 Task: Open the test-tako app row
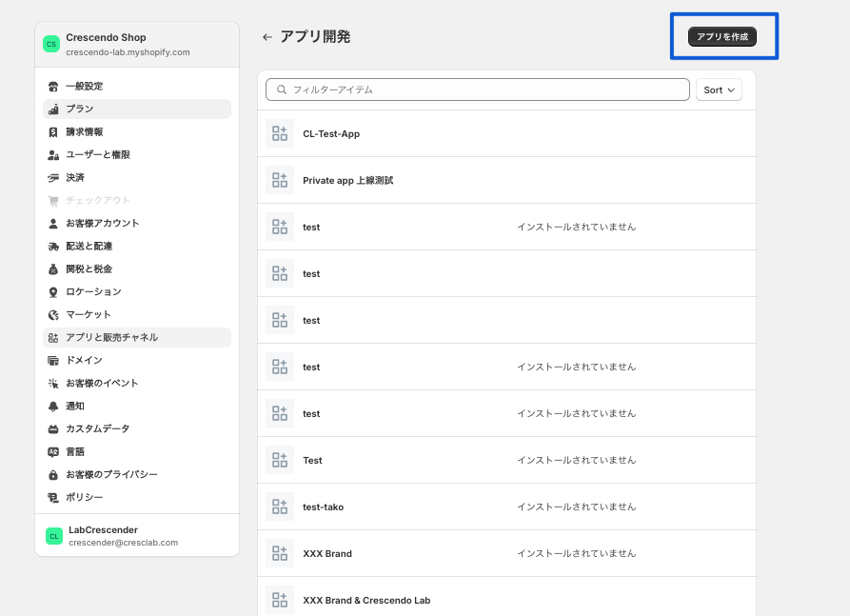click(x=323, y=507)
